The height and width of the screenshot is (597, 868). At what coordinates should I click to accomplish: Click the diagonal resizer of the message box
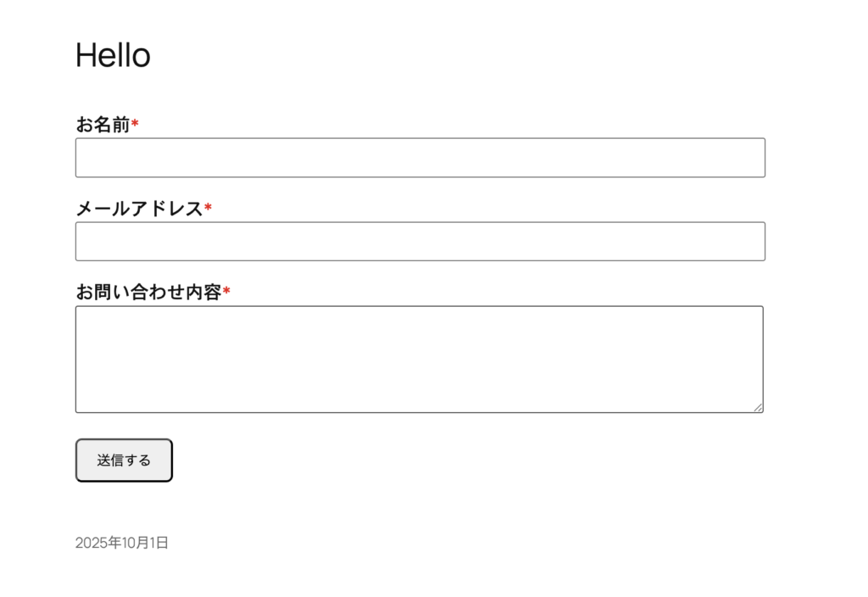758,408
